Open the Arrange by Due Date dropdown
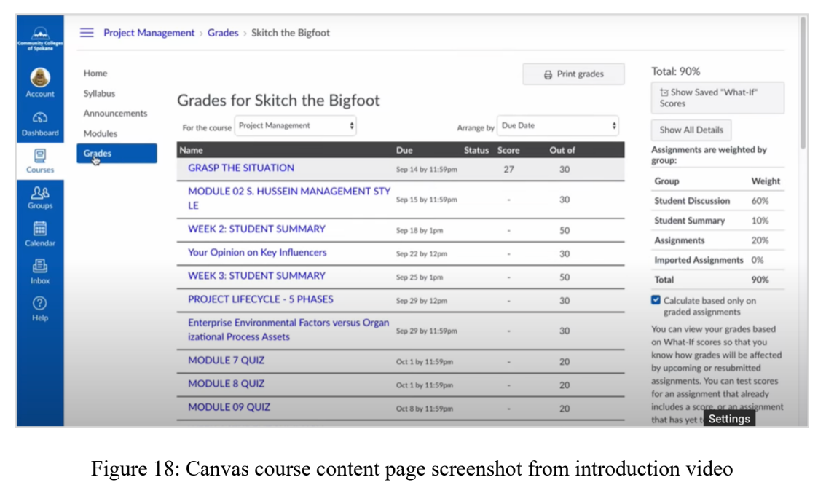The height and width of the screenshot is (504, 826). coord(558,126)
